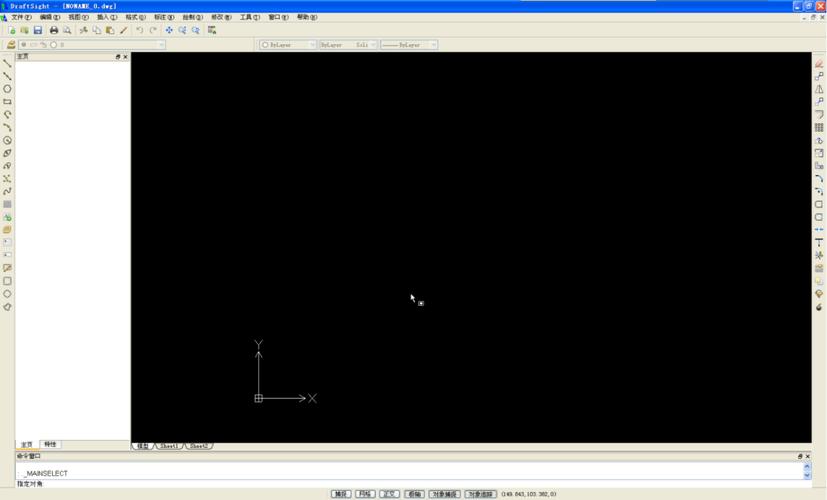This screenshot has height=500, width=827.
Task: Click the Paste clipboard icon
Action: (110, 31)
